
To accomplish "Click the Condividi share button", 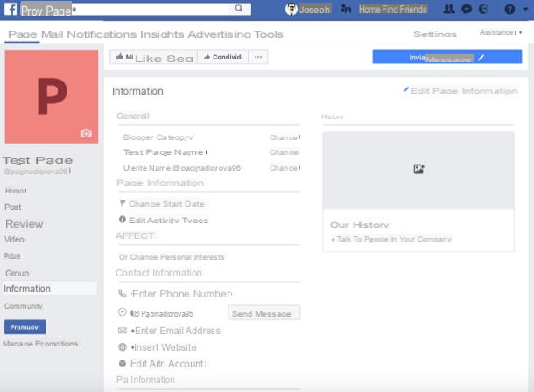I will click(223, 57).
